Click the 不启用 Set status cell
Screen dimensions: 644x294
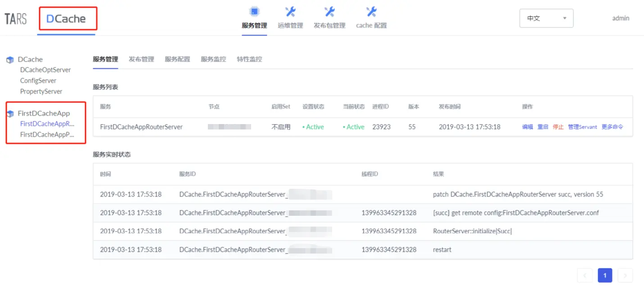pos(281,127)
